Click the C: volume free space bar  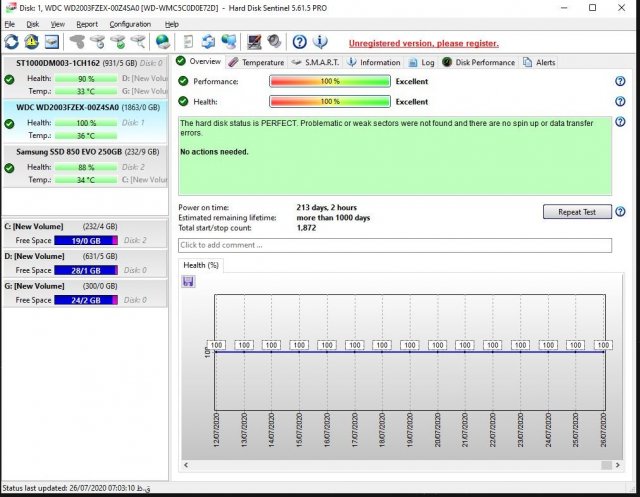(x=86, y=241)
